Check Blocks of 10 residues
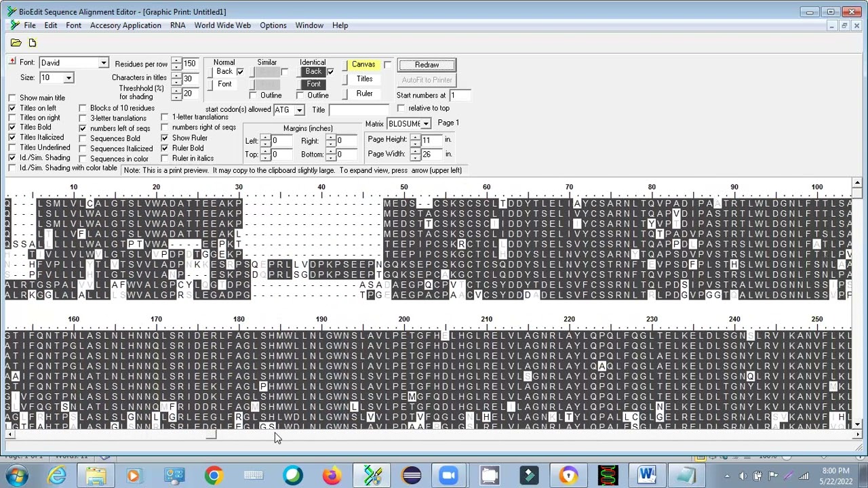This screenshot has width=868, height=488. pyautogui.click(x=83, y=108)
